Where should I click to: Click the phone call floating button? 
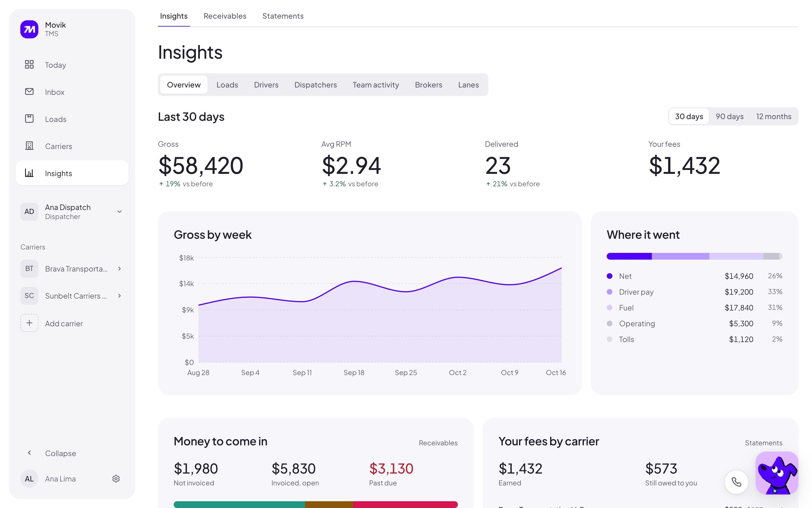(x=736, y=482)
